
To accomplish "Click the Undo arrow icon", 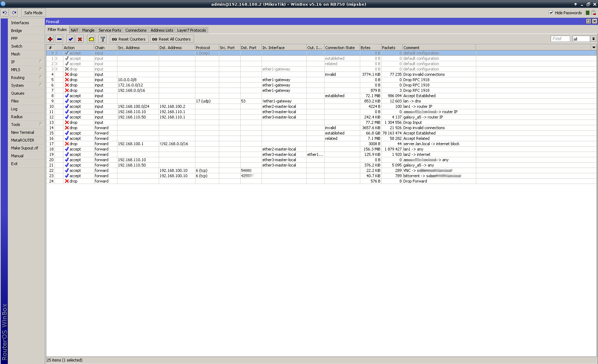I will tap(5, 12).
